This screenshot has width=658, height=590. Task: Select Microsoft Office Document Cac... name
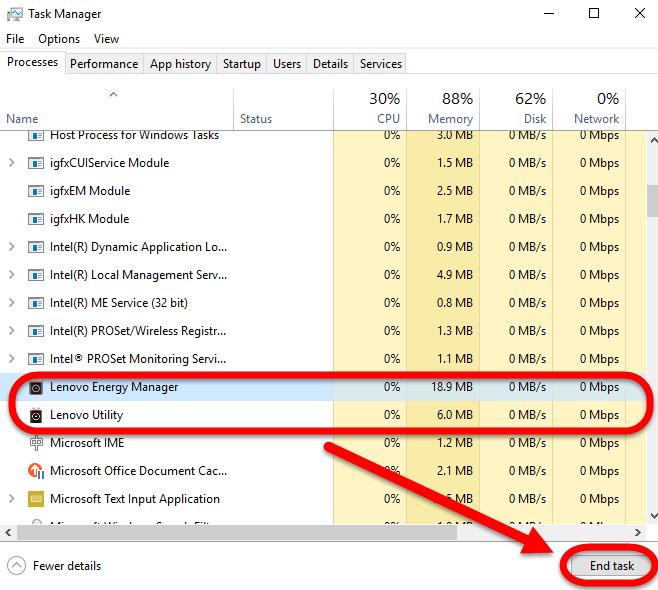[138, 471]
